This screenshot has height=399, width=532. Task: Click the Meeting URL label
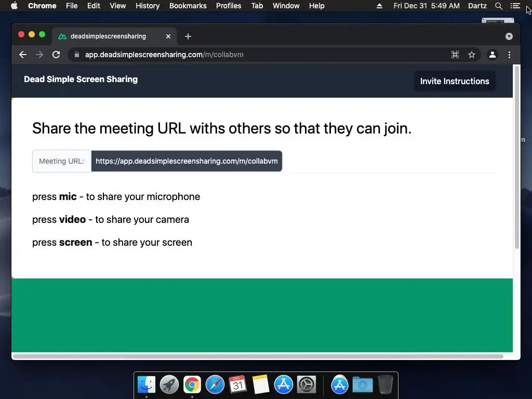[62, 161]
